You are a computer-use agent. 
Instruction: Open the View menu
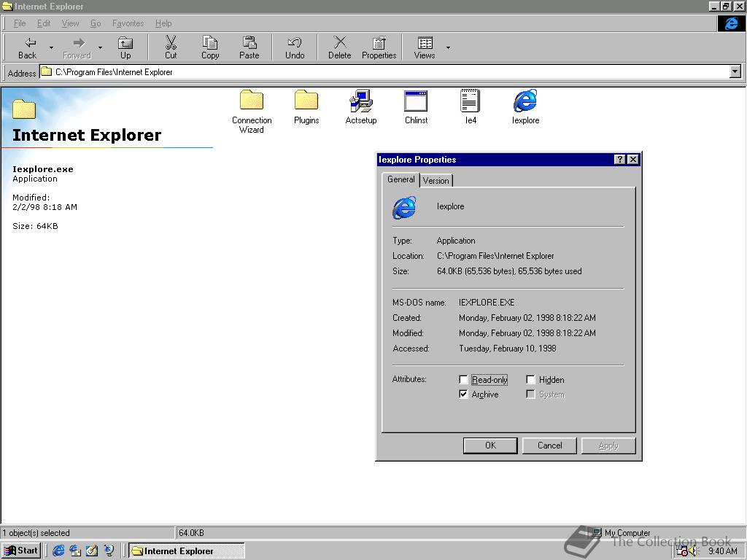(x=70, y=23)
